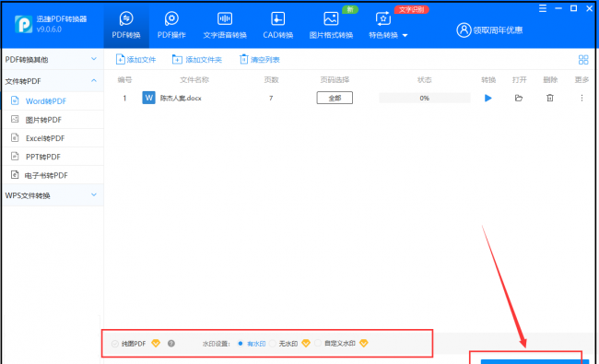This screenshot has width=599, height=364.
Task: Open the 图片格式转换 tab
Action: tap(331, 26)
